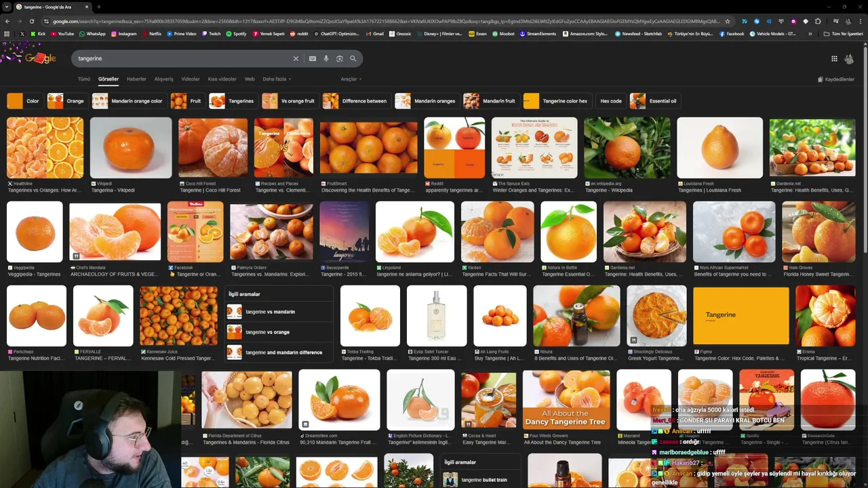Open Instagram bookmark
The width and height of the screenshot is (868, 488).
coord(123,34)
